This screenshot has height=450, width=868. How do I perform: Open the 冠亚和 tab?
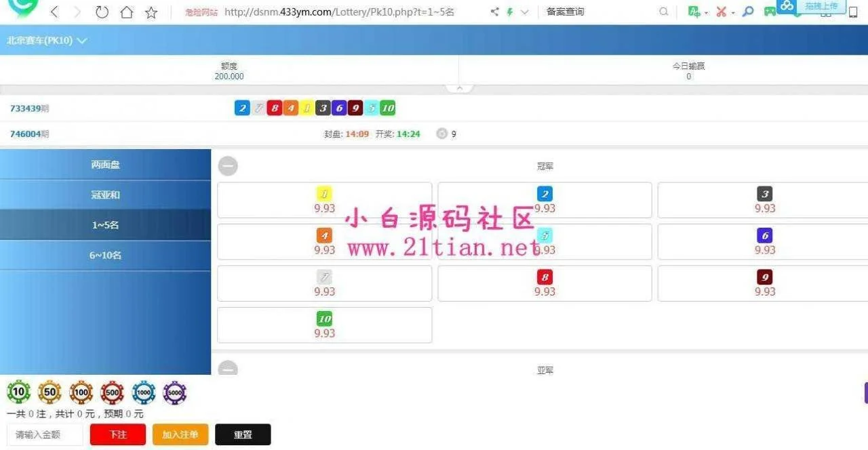(x=105, y=195)
